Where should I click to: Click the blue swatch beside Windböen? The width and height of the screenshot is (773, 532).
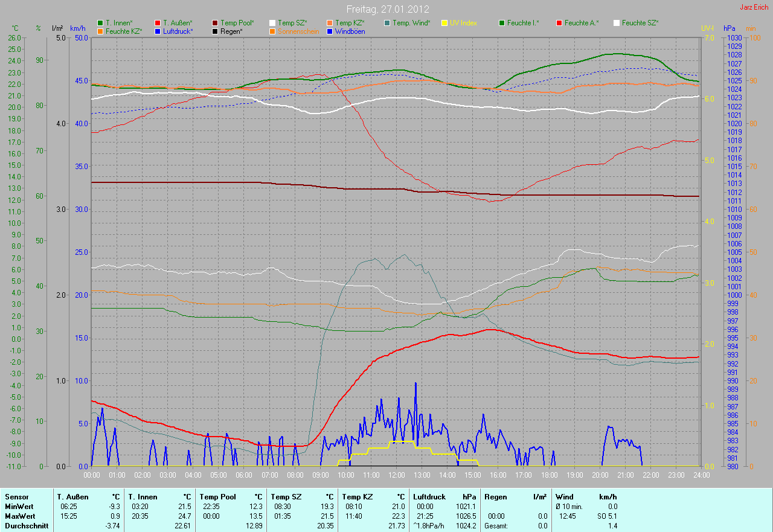[330, 31]
